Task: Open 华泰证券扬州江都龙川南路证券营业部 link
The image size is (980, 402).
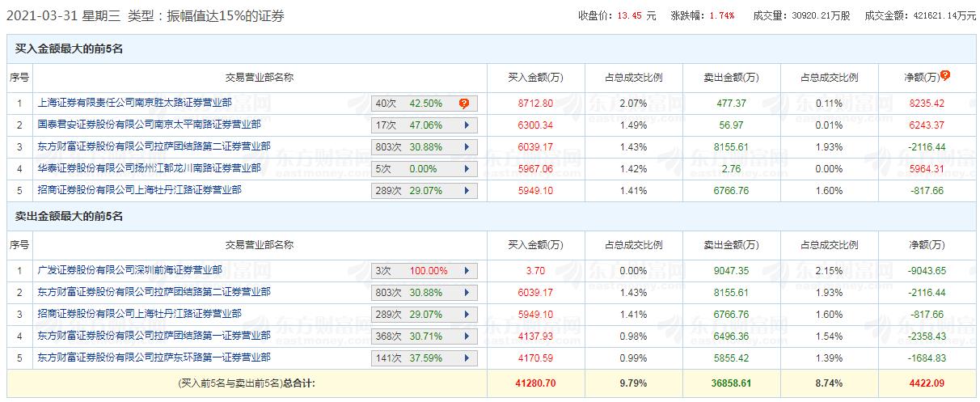Action: (150, 168)
